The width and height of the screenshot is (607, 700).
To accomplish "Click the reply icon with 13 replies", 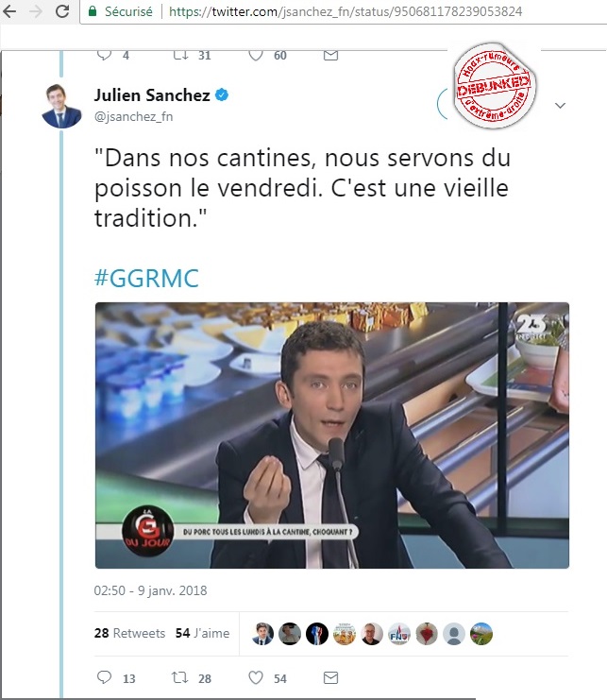I will point(105,677).
